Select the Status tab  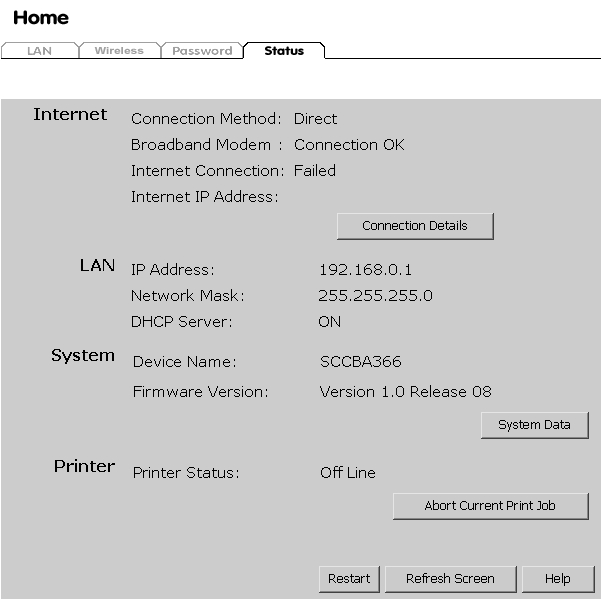[284, 51]
